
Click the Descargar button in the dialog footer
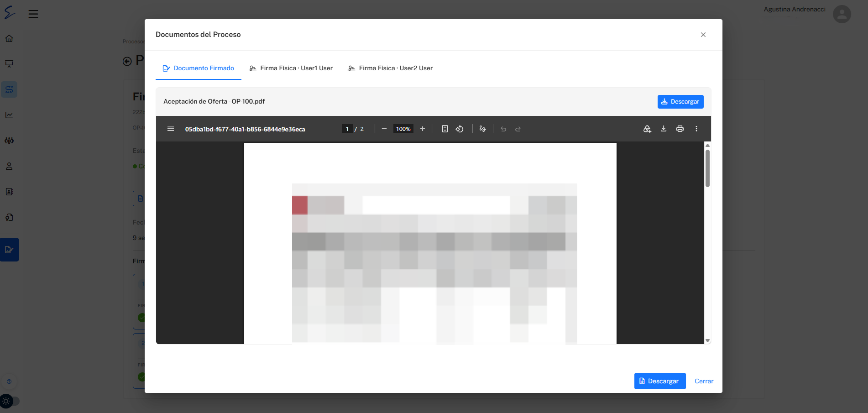[660, 381]
